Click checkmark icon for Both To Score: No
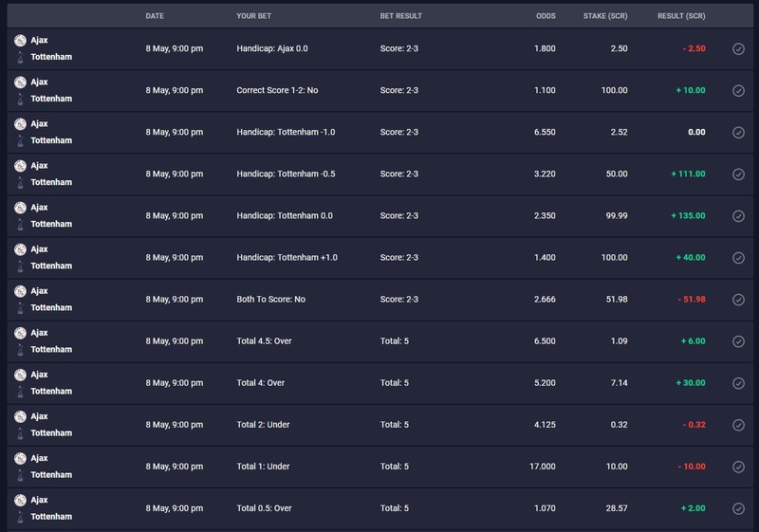 (738, 300)
